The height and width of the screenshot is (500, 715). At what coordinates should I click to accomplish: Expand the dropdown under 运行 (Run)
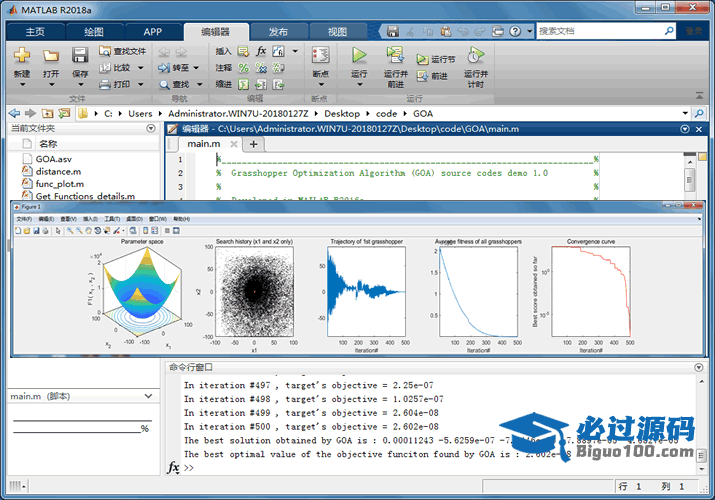click(359, 84)
